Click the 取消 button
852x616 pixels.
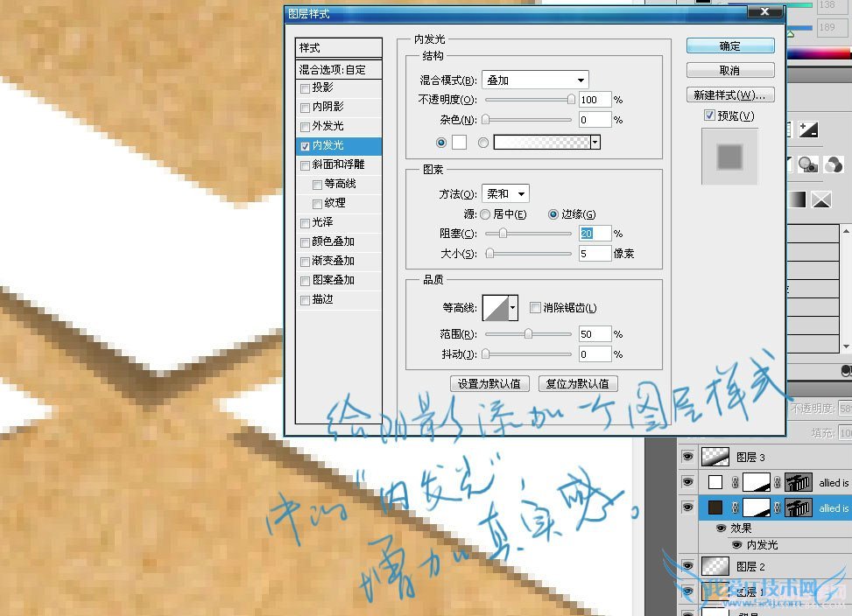tap(730, 70)
